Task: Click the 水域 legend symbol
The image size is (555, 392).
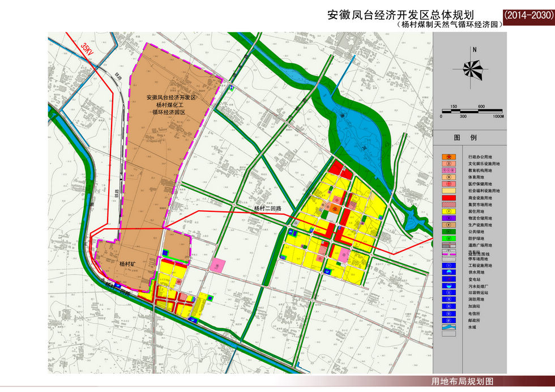Action: 449,327
